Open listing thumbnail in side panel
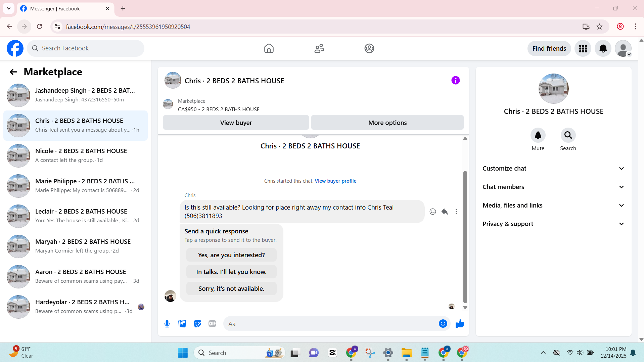The image size is (644, 362). pos(553,89)
